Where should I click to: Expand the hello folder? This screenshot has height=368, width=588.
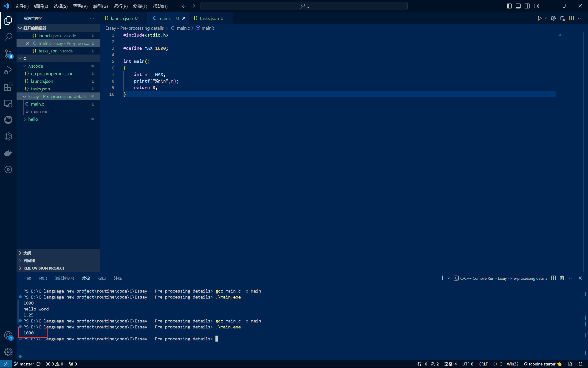pos(58,119)
